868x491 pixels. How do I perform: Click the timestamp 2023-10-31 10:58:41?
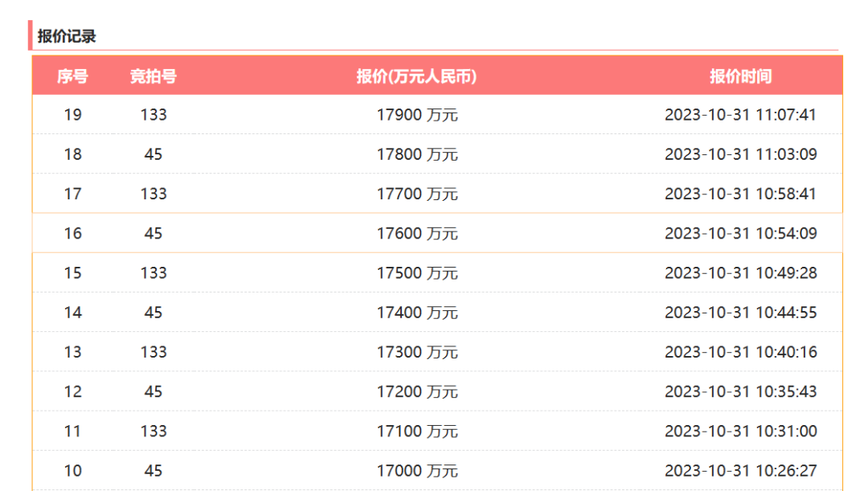[740, 194]
